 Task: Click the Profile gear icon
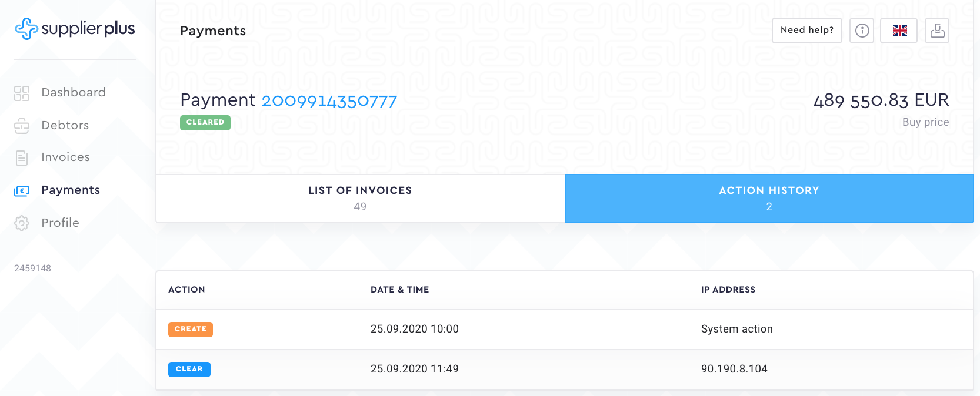22,223
